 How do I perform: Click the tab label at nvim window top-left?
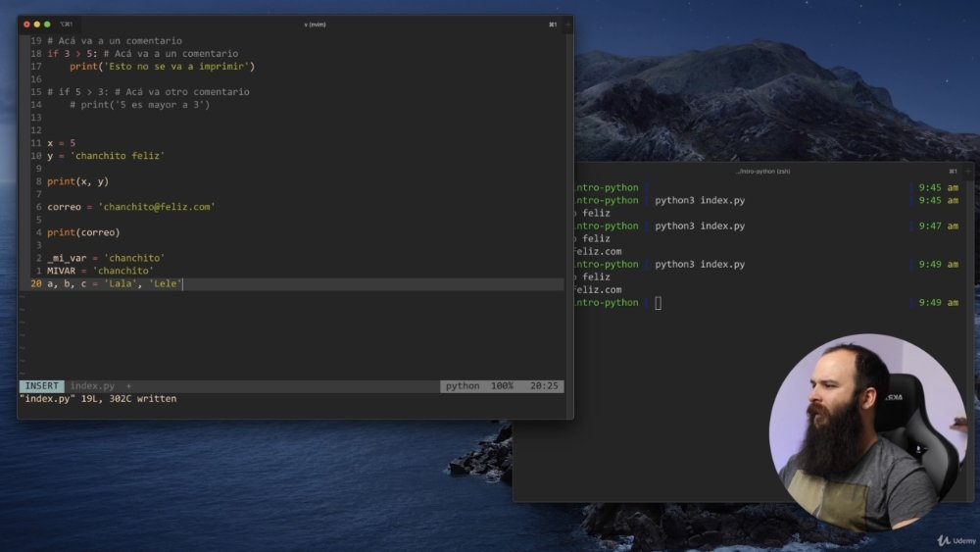click(x=67, y=25)
